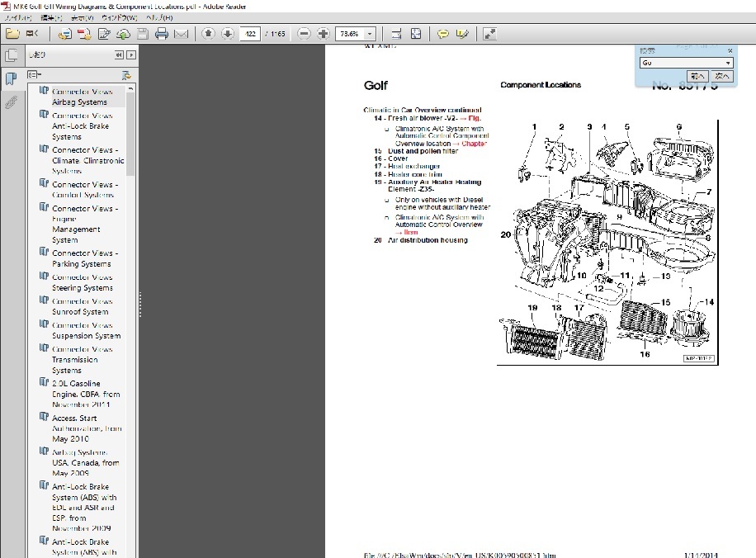The height and width of the screenshot is (558, 756).
Task: Click the sign document pen icon
Action: click(104, 34)
